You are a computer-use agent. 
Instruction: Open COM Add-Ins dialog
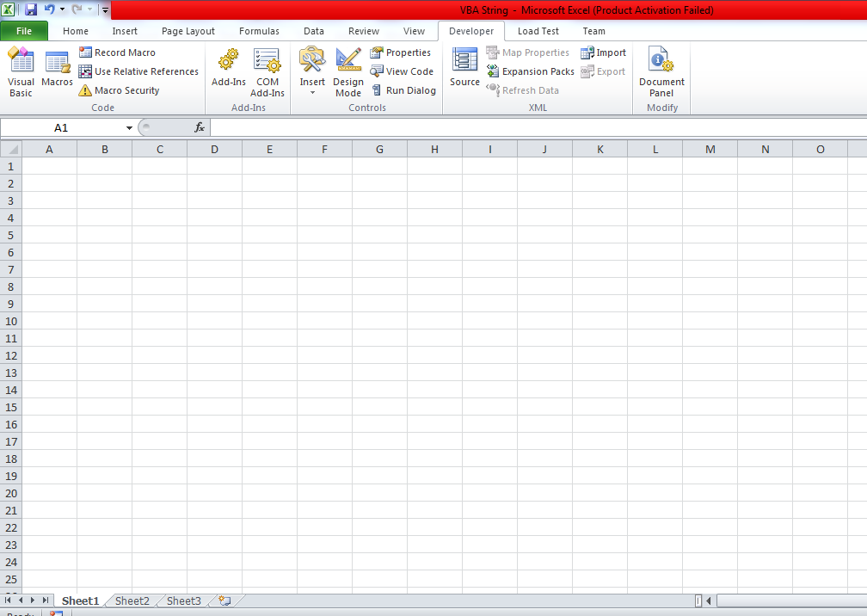click(x=267, y=72)
